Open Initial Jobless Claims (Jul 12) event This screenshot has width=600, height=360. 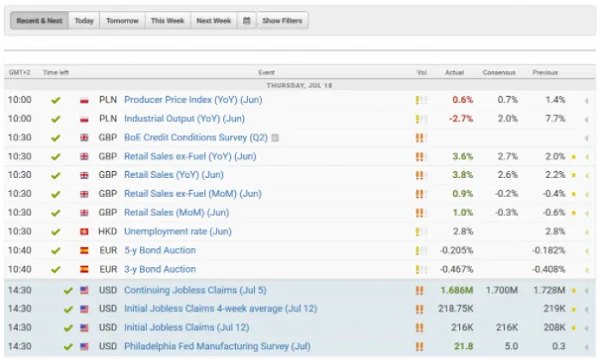(x=187, y=327)
